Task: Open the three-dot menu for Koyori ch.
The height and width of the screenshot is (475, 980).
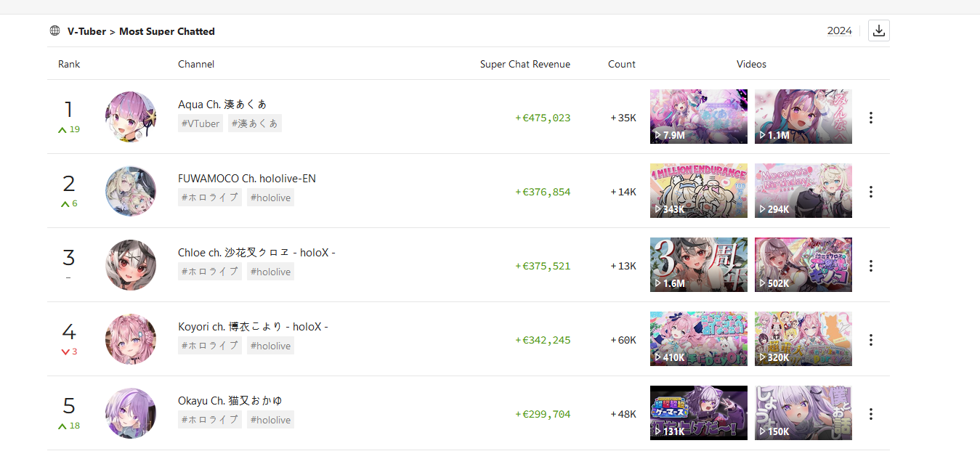Action: click(870, 340)
